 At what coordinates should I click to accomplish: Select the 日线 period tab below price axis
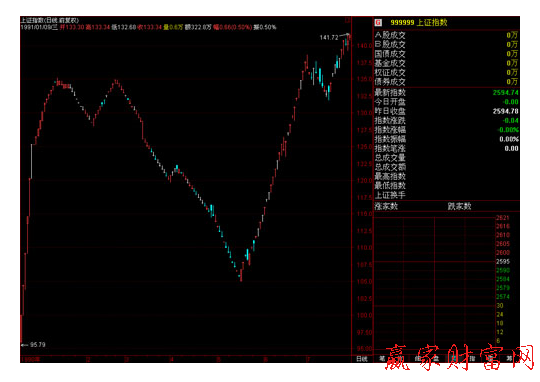[x=362, y=359]
